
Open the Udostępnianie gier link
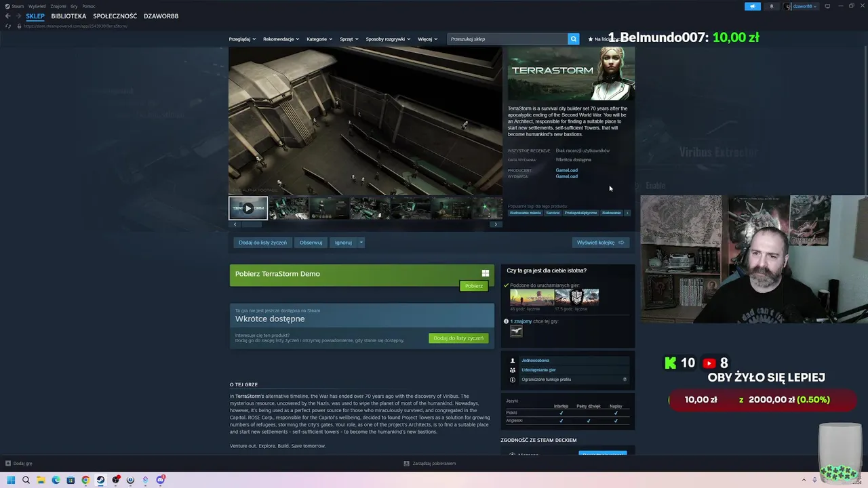pyautogui.click(x=538, y=370)
